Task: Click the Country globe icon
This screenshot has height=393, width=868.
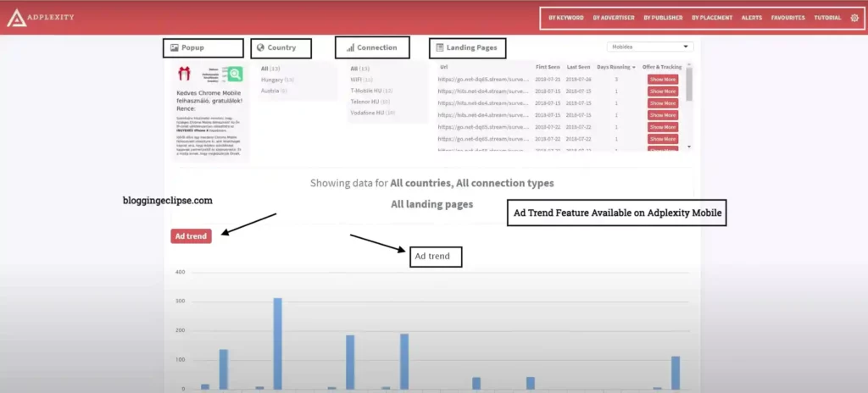Action: (x=260, y=48)
